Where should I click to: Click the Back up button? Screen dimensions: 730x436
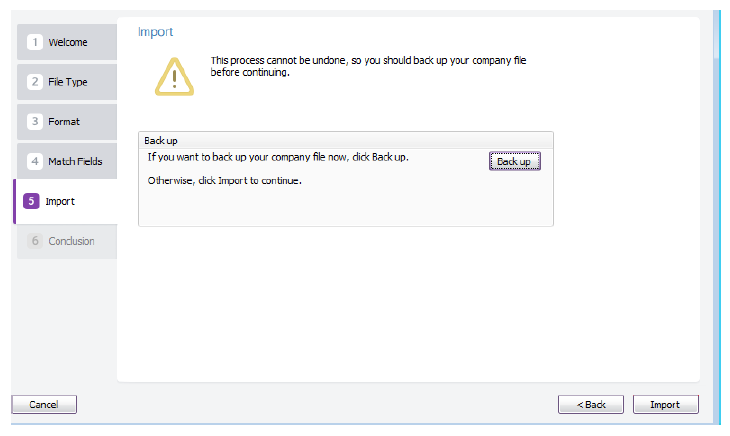pos(514,161)
